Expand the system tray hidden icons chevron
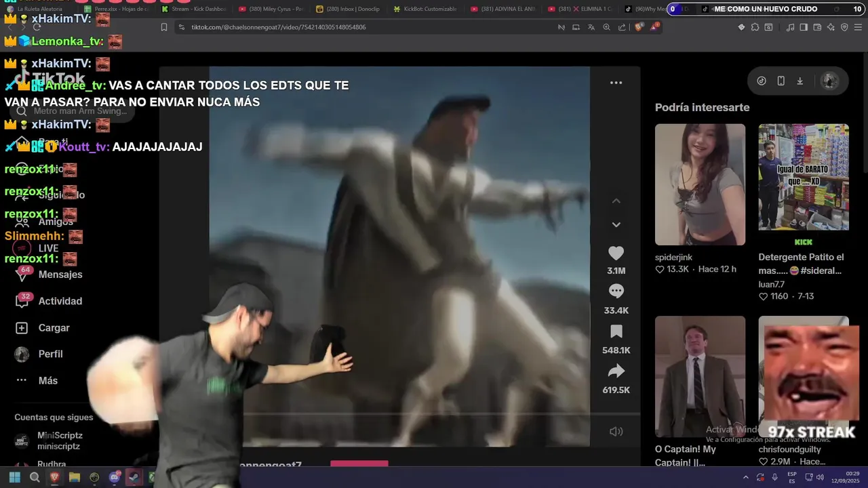Screen dimensions: 868x488 745,477
